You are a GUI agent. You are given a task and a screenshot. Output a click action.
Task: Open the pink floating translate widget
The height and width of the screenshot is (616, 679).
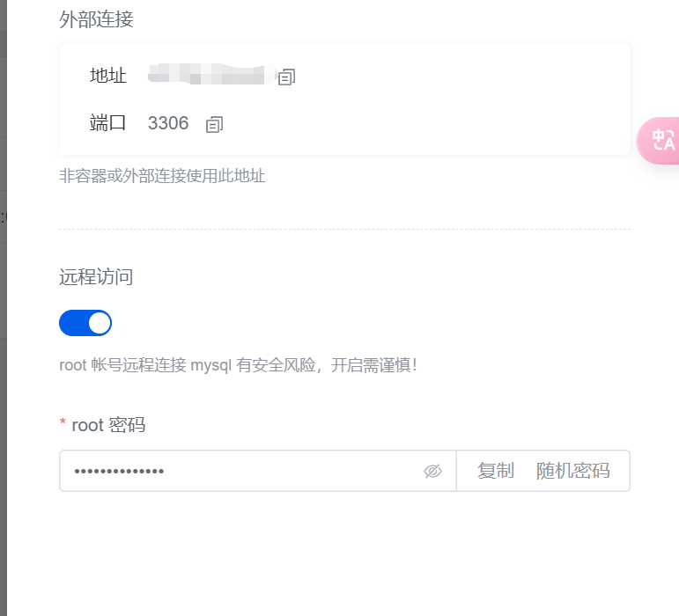click(659, 141)
